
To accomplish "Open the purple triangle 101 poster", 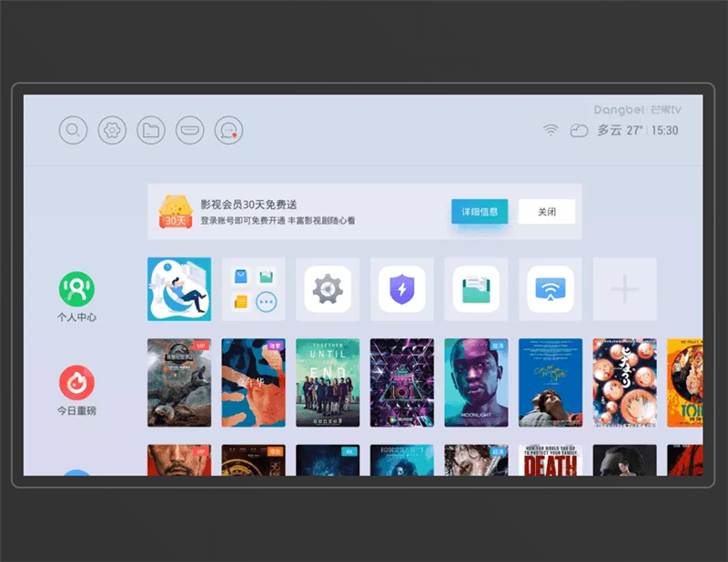I will (x=402, y=383).
